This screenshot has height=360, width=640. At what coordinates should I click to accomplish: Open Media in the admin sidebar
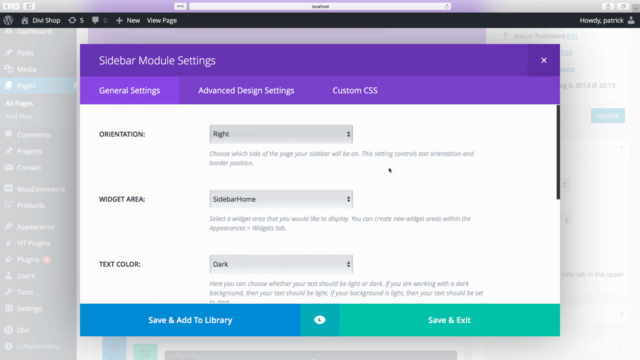27,69
